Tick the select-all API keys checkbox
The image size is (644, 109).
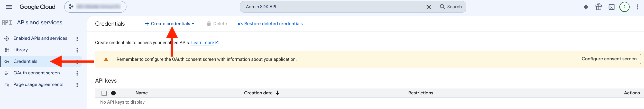coord(104,93)
